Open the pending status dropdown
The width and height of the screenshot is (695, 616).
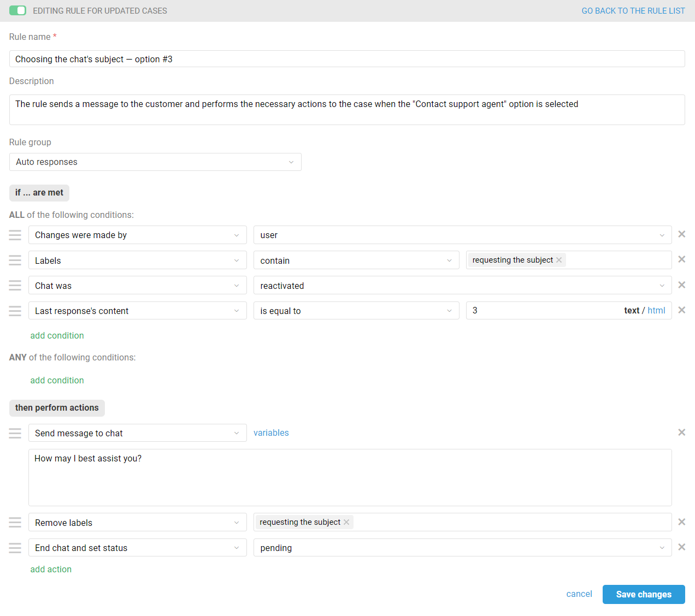462,548
